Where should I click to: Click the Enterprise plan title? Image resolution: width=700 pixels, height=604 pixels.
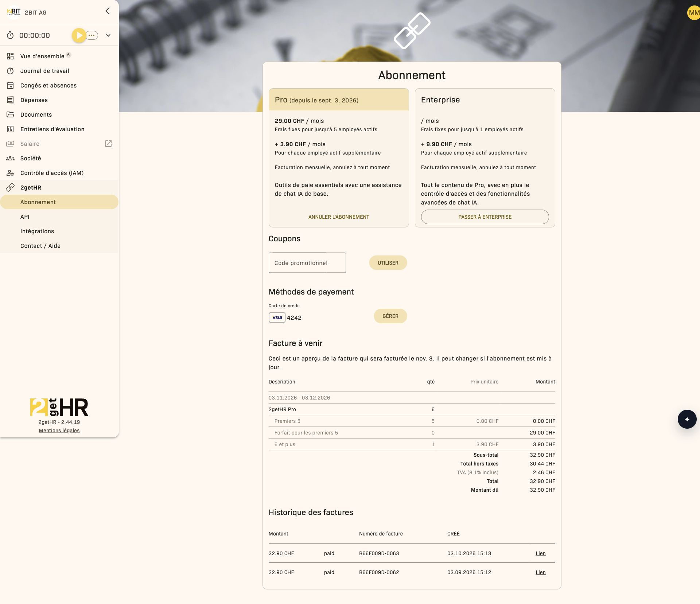coord(440,100)
